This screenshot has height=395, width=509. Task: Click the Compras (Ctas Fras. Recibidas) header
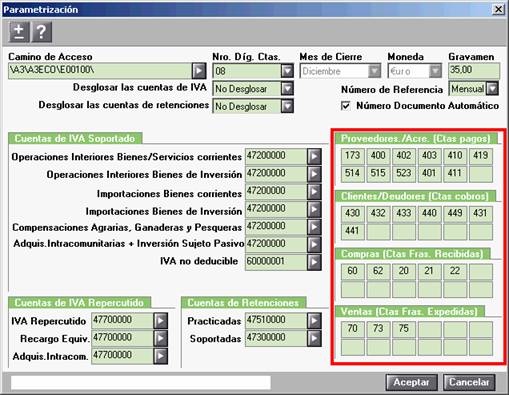(412, 254)
